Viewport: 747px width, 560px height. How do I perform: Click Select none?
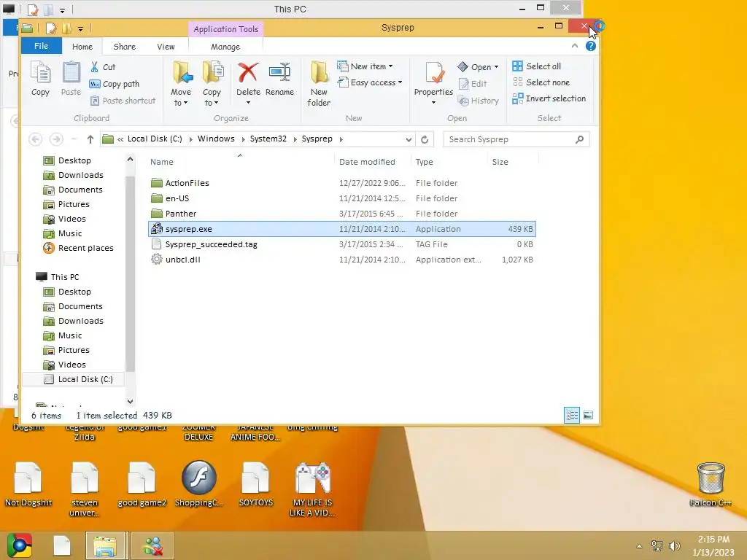pos(541,82)
